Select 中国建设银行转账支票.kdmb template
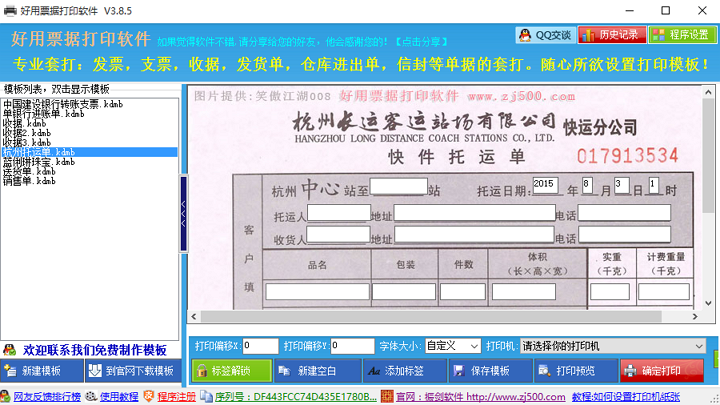This screenshot has height=405, width=720. (x=90, y=104)
